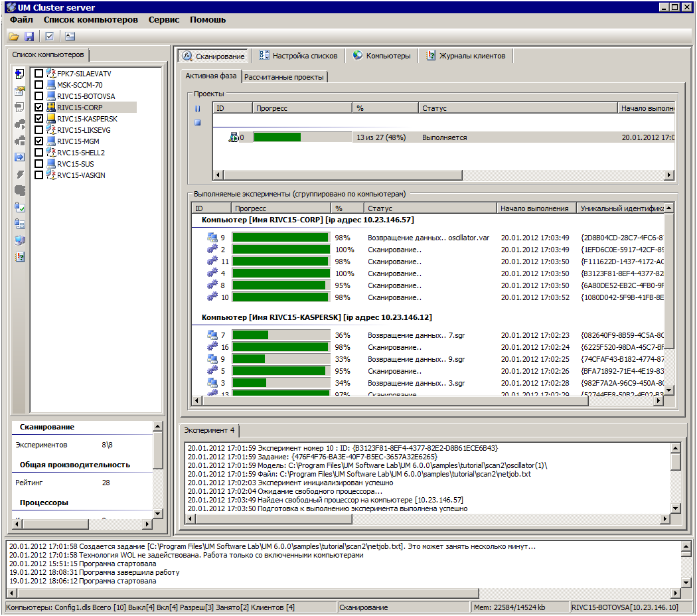Image resolution: width=697 pixels, height=616 pixels.
Task: Click the Mem: 22584/14524 kb status field
Action: [520, 607]
